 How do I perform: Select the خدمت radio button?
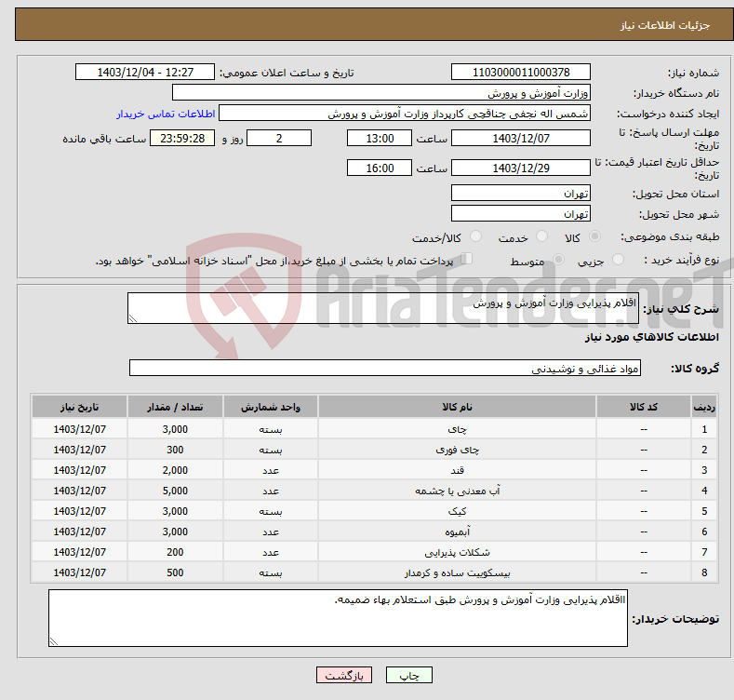pos(541,236)
